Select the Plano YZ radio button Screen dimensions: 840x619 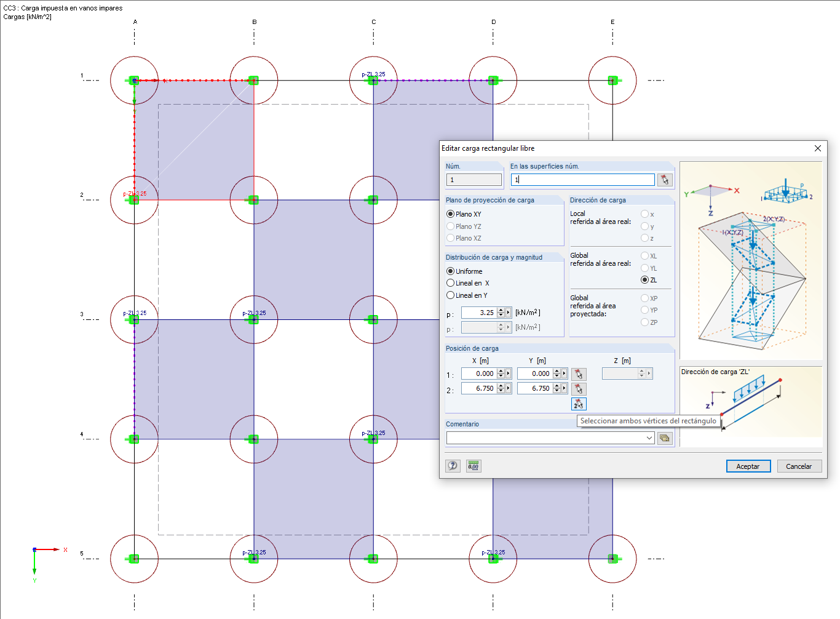pyautogui.click(x=450, y=226)
